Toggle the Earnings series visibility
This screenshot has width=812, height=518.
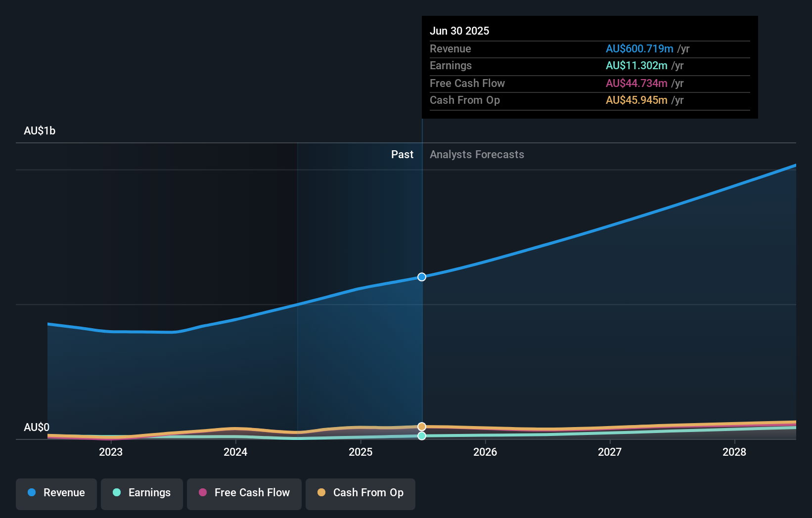coord(142,494)
